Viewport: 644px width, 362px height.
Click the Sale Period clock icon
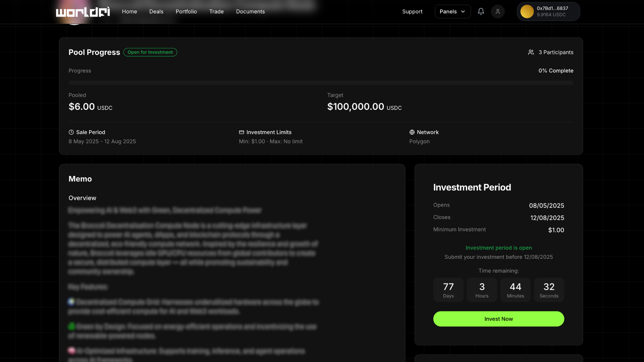(71, 132)
